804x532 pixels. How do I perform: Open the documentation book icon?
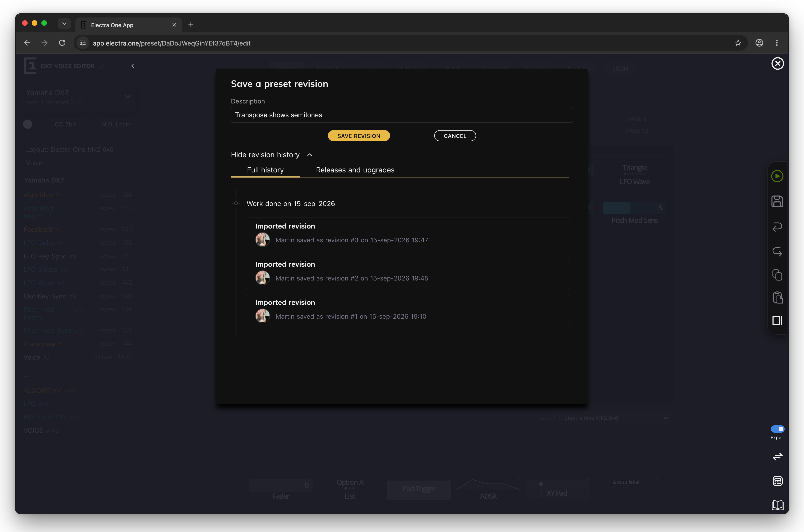(x=778, y=505)
